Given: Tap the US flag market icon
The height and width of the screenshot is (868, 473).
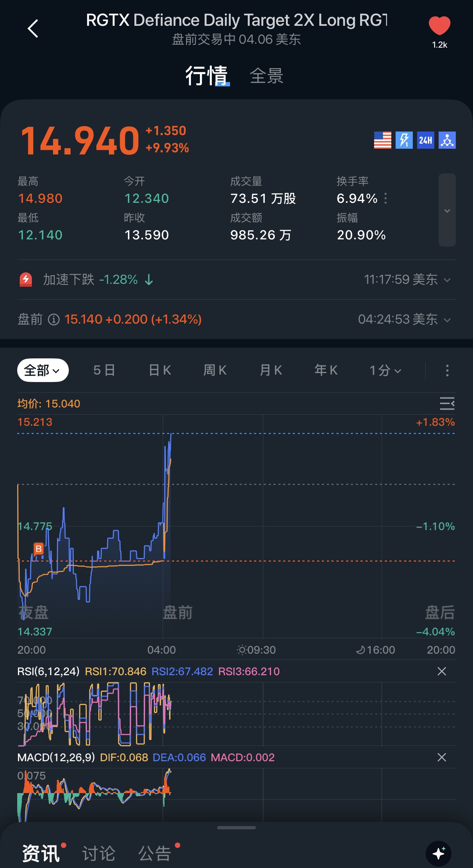Looking at the screenshot, I should tap(382, 140).
